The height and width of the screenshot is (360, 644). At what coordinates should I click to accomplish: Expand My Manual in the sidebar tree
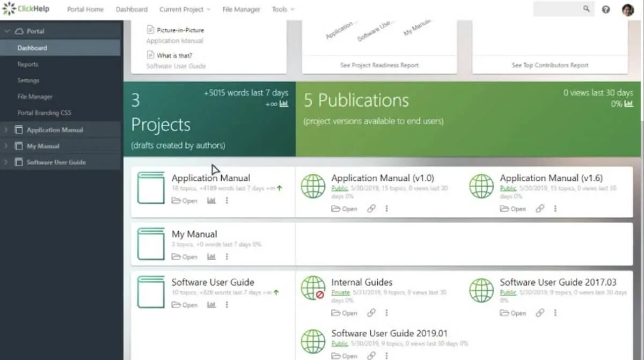tap(6, 146)
